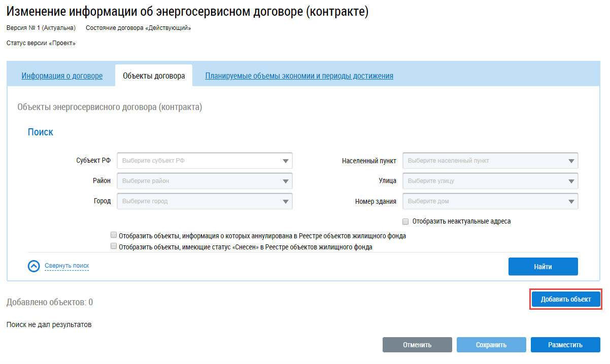Image resolution: width=610 pixels, height=364 pixels.
Task: Expand the Населенный пункт dropdown
Action: pyautogui.click(x=490, y=161)
